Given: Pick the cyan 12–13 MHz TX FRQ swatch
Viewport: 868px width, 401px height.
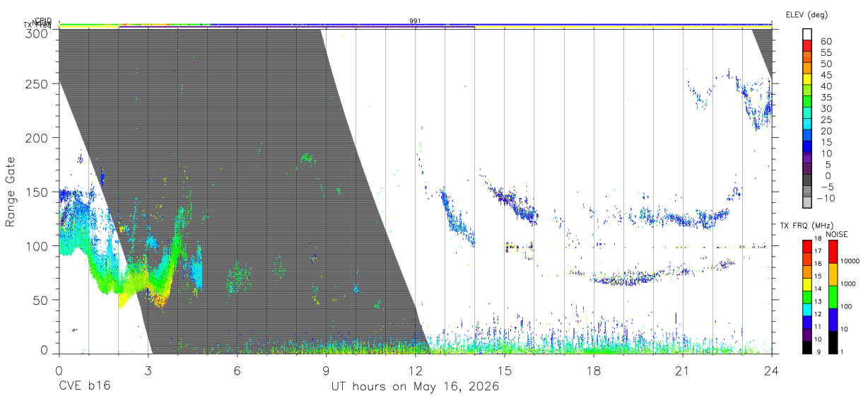Looking at the screenshot, I should 807,309.
